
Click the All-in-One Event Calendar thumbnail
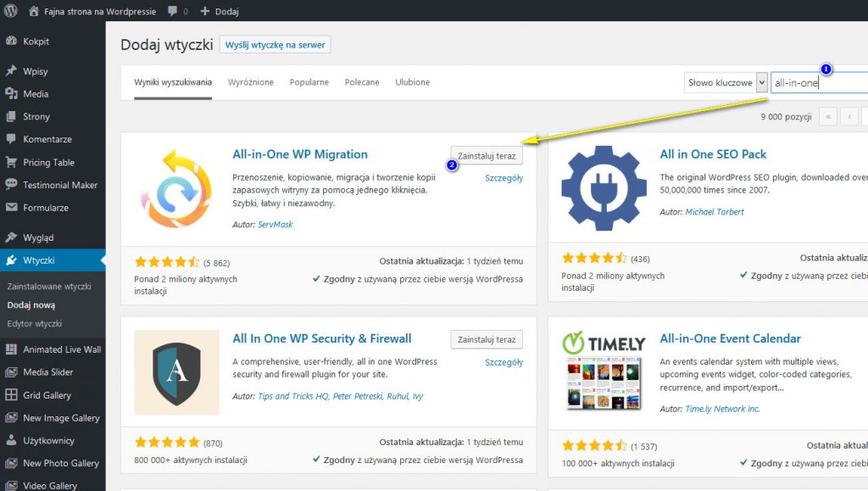[604, 371]
